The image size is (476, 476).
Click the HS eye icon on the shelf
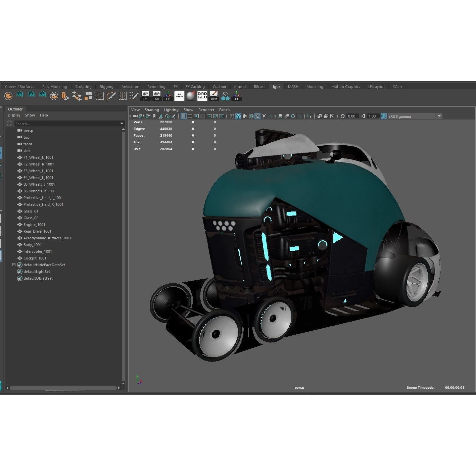tap(145, 96)
